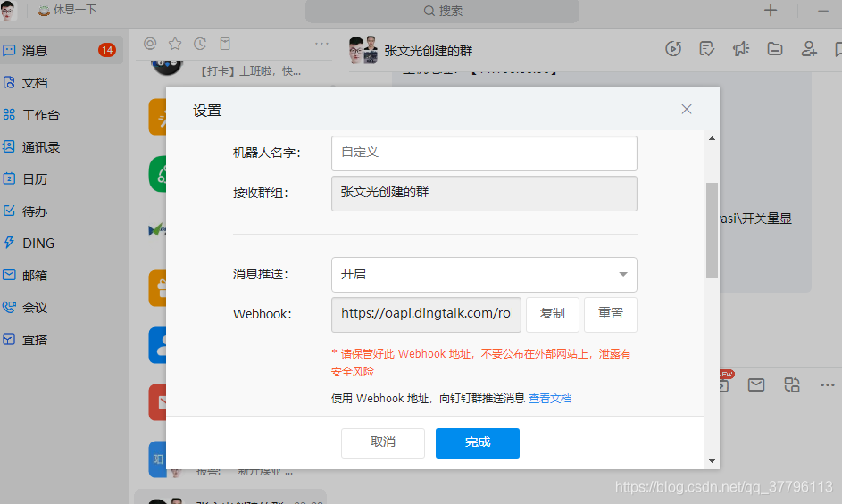Filter conversations by @ mentions icon

[150, 44]
